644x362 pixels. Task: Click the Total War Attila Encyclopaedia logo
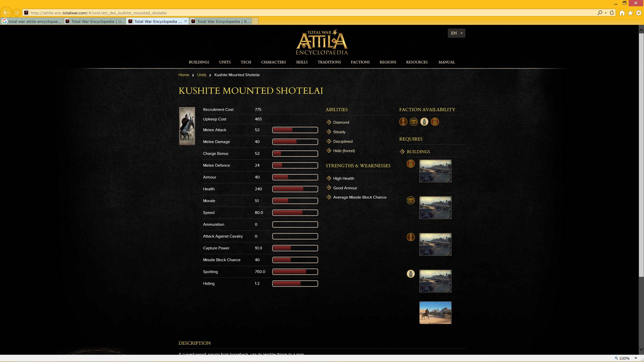pos(322,42)
